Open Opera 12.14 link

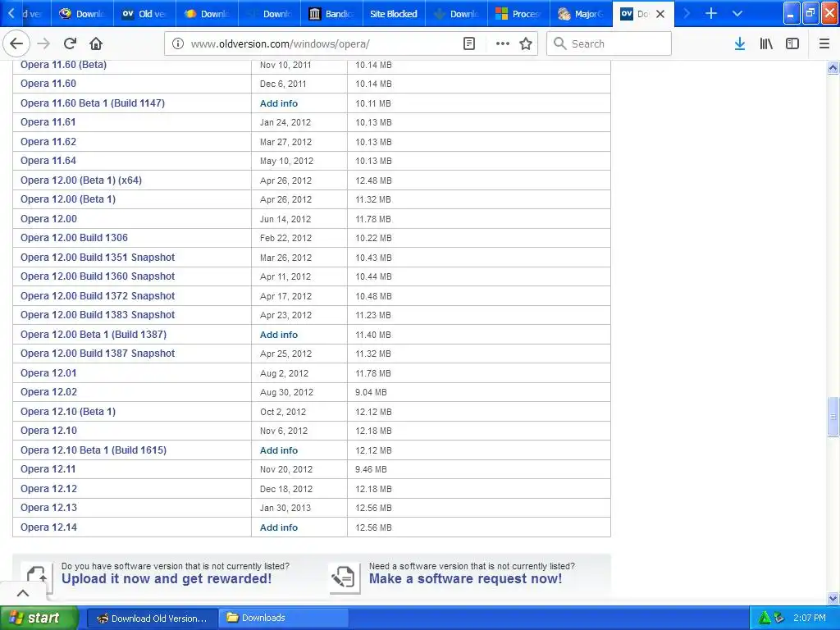coord(48,527)
